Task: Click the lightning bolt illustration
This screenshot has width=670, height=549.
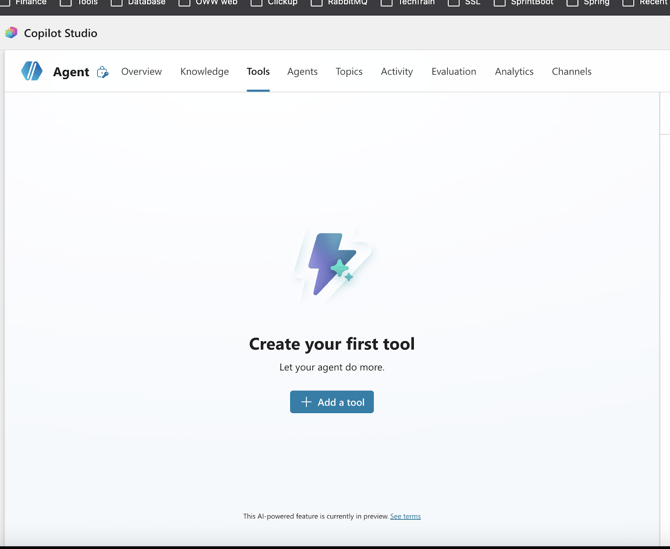Action: point(332,264)
